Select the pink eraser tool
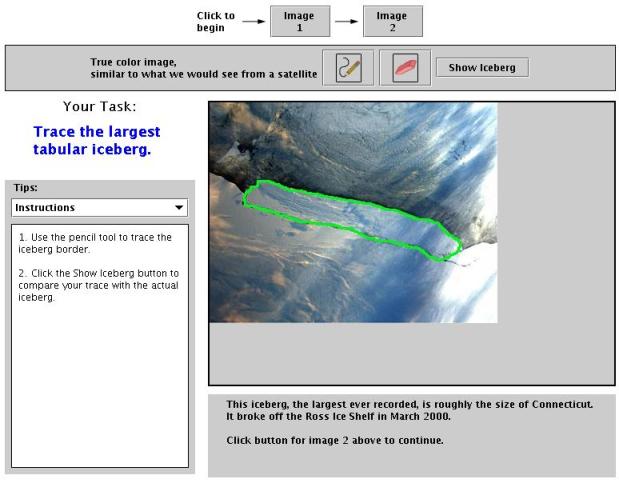 [405, 68]
